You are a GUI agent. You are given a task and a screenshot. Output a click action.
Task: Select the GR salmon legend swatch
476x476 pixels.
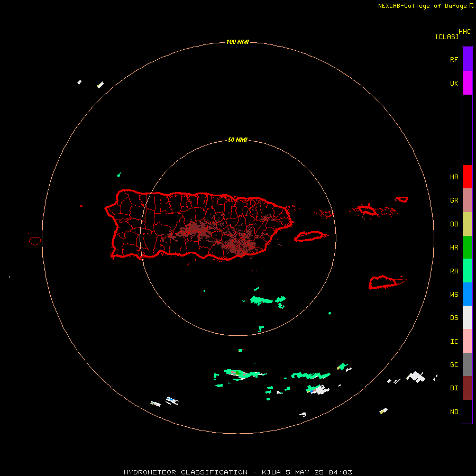coord(467,200)
